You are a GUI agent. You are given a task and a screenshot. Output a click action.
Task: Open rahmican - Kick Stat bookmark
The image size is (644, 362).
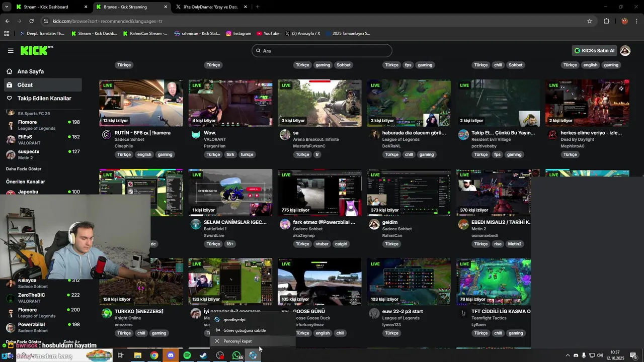[x=197, y=34]
